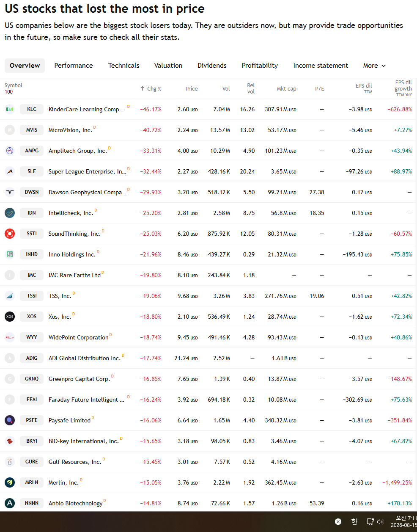
Task: Click the Faraday Future logo icon
Action: coord(10,400)
